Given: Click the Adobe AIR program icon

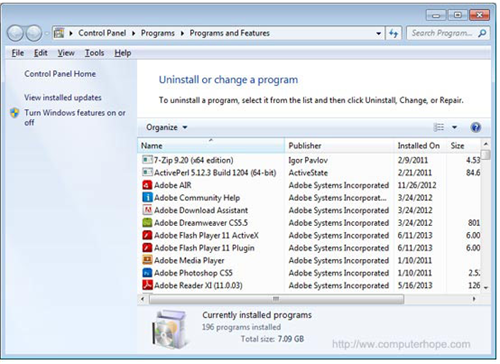Looking at the screenshot, I should (x=147, y=185).
